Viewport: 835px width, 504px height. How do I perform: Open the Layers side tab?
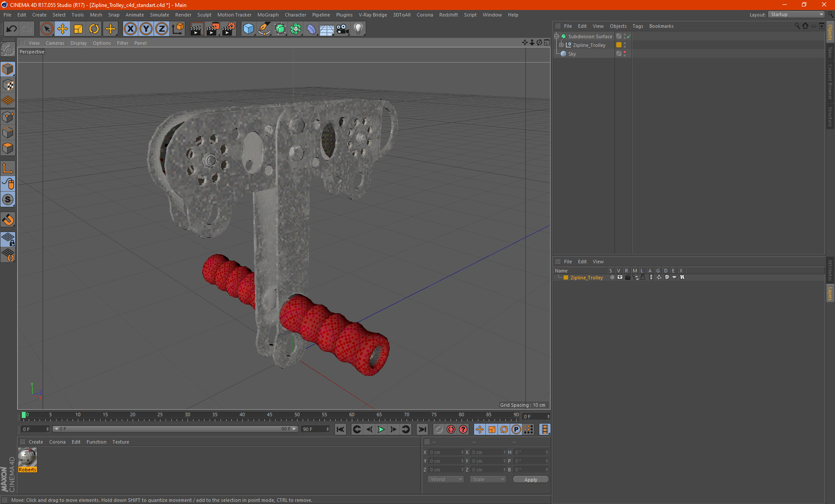830,293
